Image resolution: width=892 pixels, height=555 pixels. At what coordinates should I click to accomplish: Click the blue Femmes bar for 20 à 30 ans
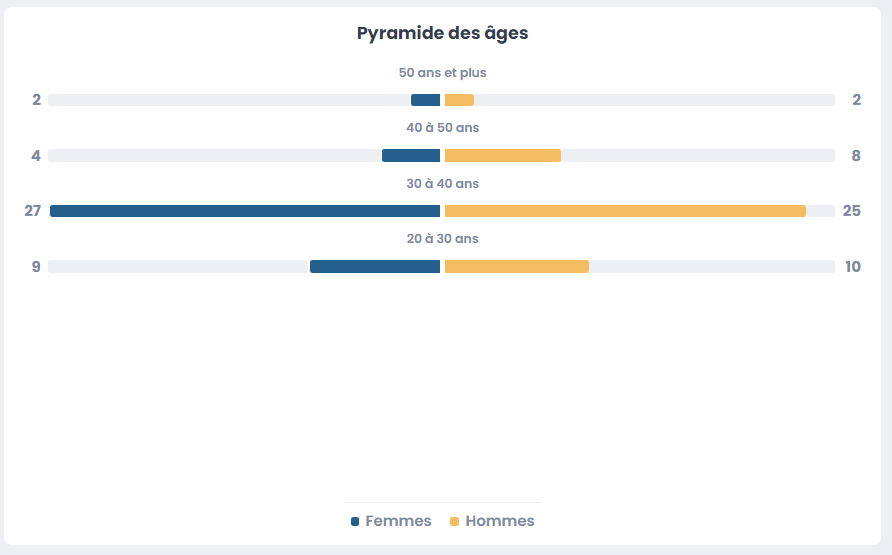375,266
